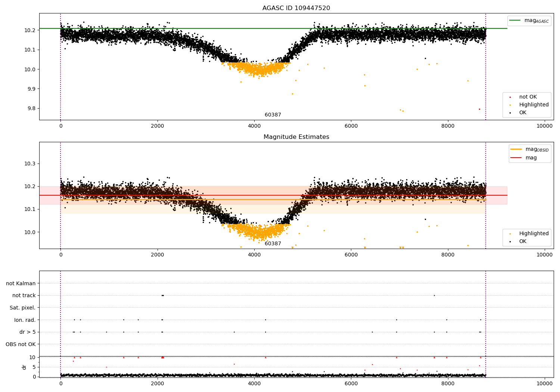Image resolution: width=560 pixels, height=392 pixels.
Task: Click the 'not track' row label
Action: (24, 296)
